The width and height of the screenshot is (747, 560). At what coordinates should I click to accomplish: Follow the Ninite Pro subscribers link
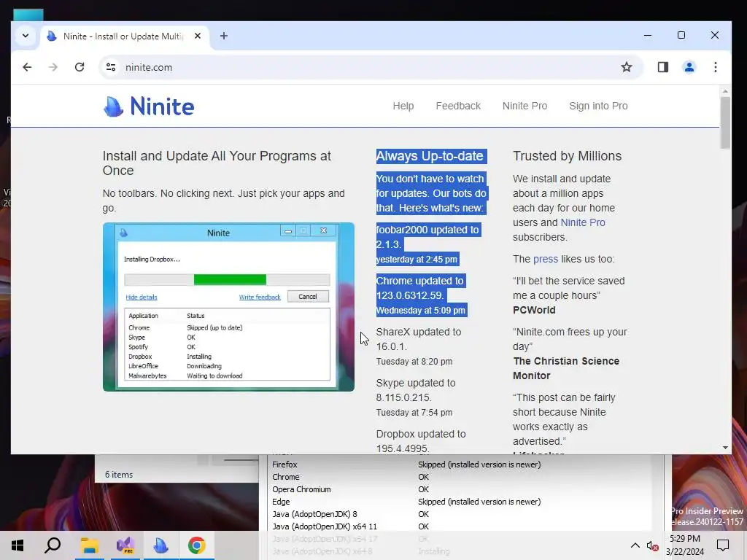(x=583, y=222)
